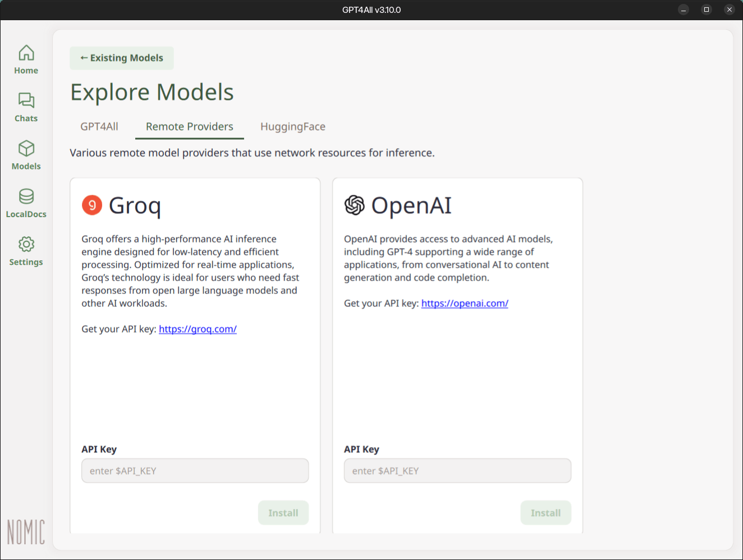The width and height of the screenshot is (743, 560).
Task: Open LocalDocs database icon
Action: tap(26, 196)
